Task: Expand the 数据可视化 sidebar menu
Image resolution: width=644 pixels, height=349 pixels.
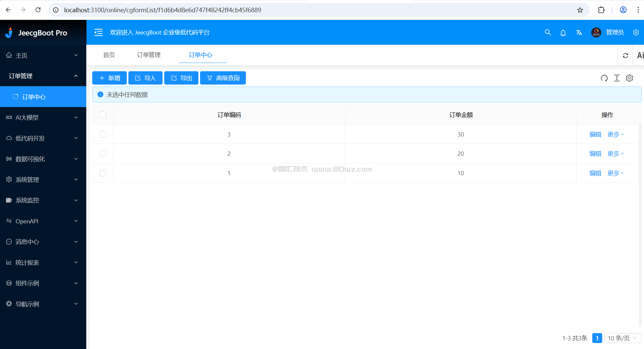Action: (x=43, y=159)
